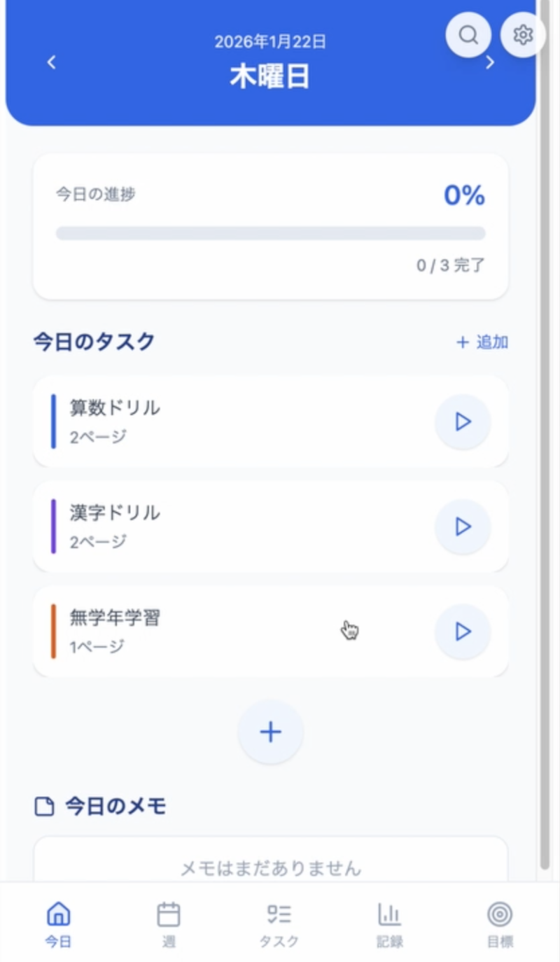Click the empty memo box メモはまだありません
The image size is (560, 962).
pyautogui.click(x=270, y=868)
